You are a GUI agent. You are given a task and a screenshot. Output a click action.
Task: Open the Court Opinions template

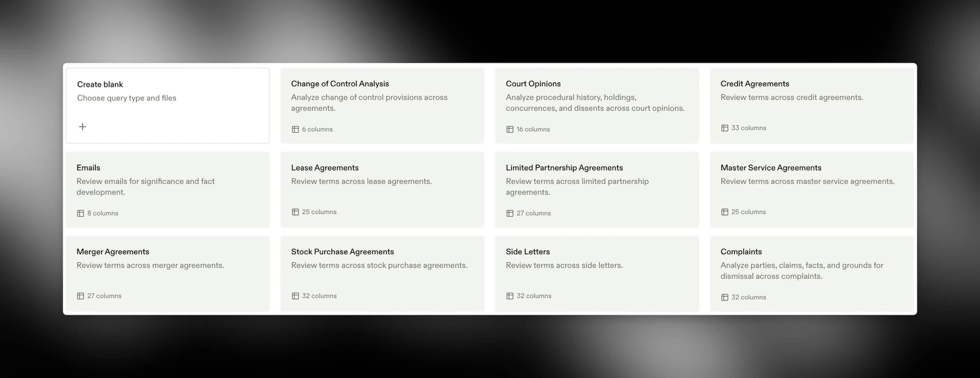(x=597, y=106)
